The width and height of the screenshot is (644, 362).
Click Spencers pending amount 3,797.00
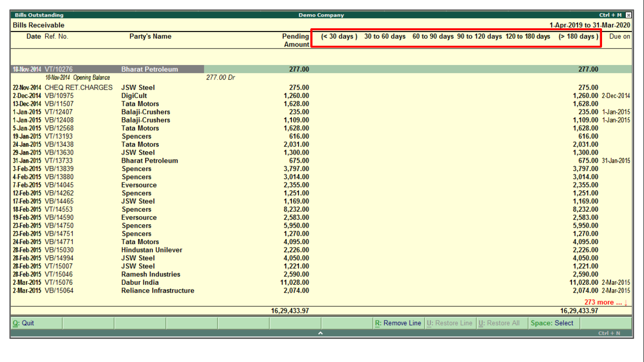[x=297, y=169]
